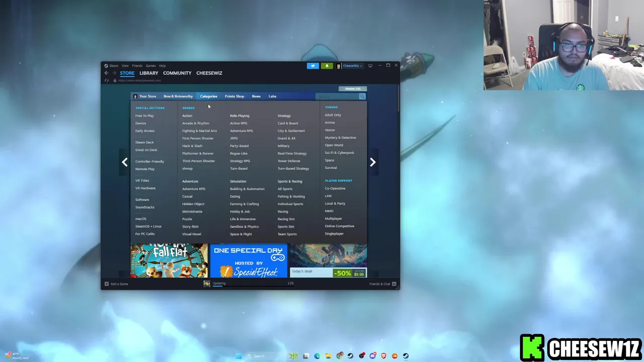
Task: Open Friends & Chat icon
Action: pyautogui.click(x=394, y=284)
